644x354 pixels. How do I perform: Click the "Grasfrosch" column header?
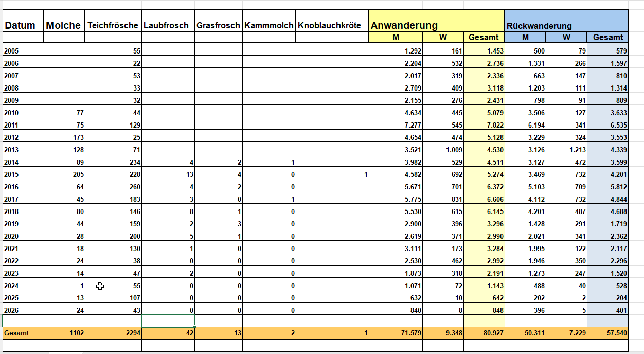(x=218, y=25)
